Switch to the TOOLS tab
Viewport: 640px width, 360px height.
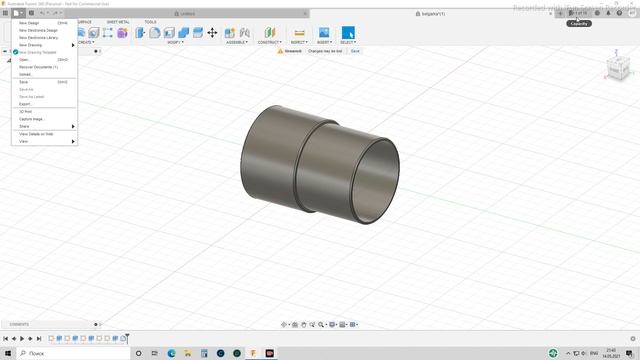[150, 22]
